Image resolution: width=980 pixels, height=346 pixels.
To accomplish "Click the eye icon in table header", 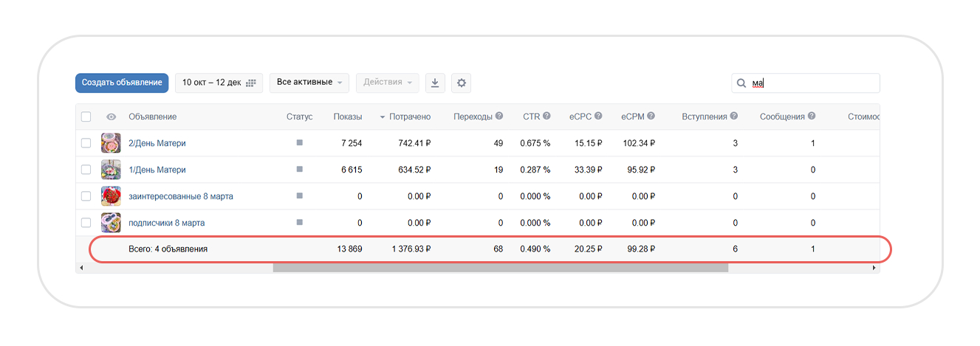I will tap(112, 117).
